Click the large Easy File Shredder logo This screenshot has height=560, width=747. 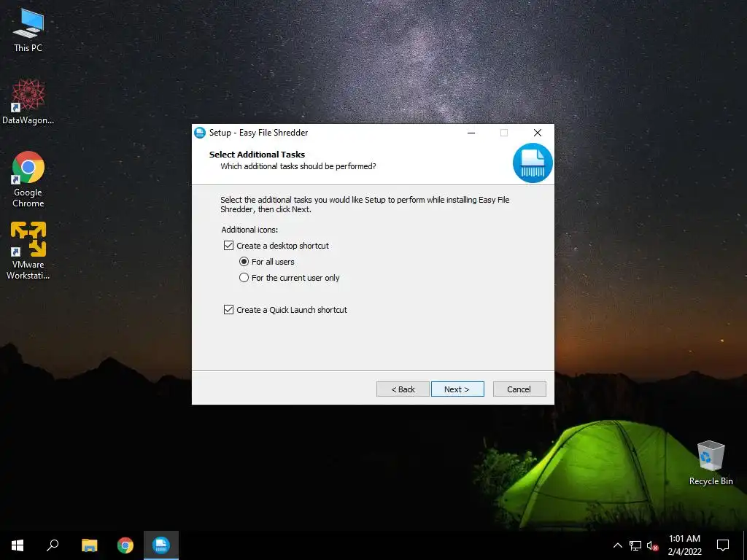[x=533, y=163]
